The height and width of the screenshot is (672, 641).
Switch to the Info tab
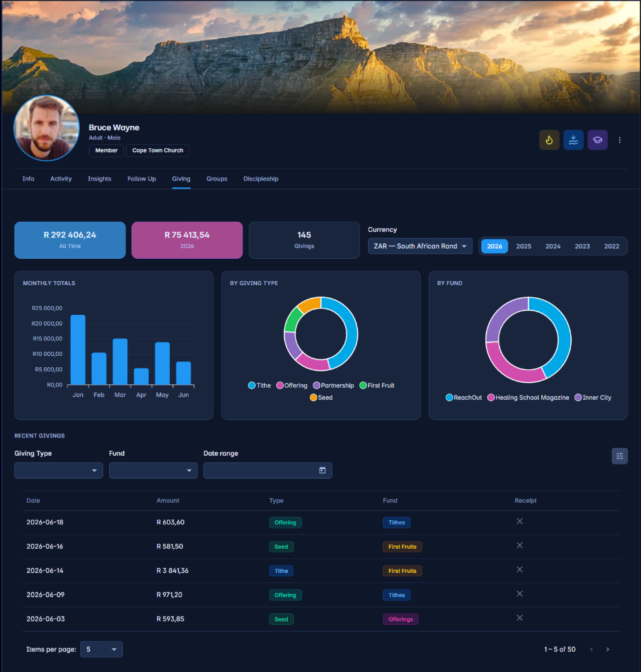28,179
